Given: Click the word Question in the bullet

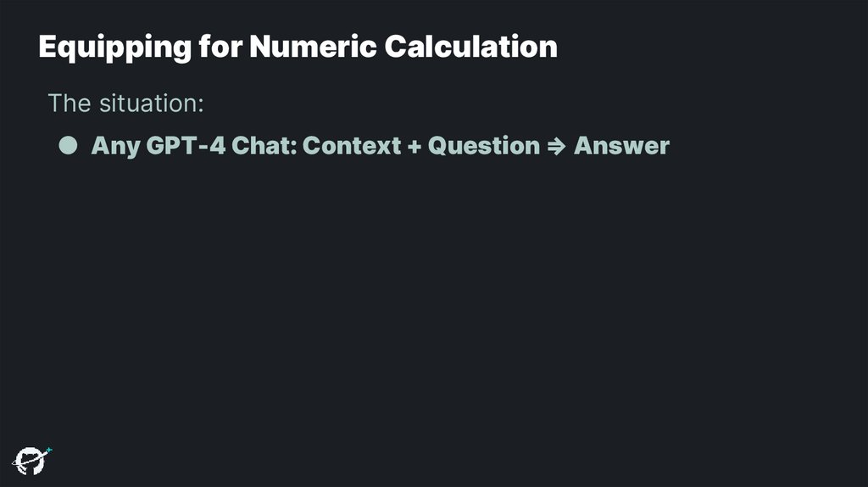Looking at the screenshot, I should point(484,146).
